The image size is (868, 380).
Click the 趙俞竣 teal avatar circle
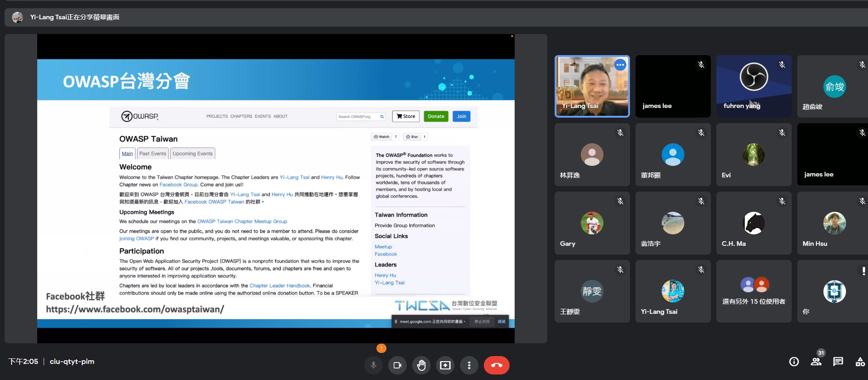coord(834,86)
